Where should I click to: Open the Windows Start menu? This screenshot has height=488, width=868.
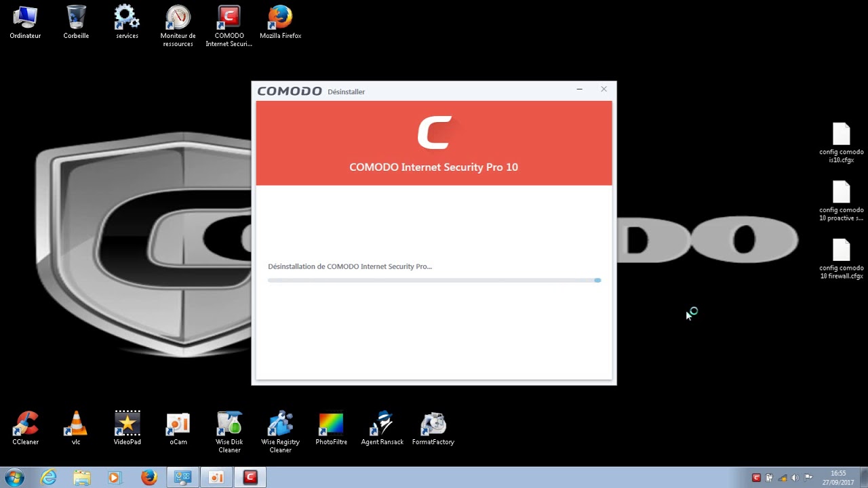coord(14,477)
